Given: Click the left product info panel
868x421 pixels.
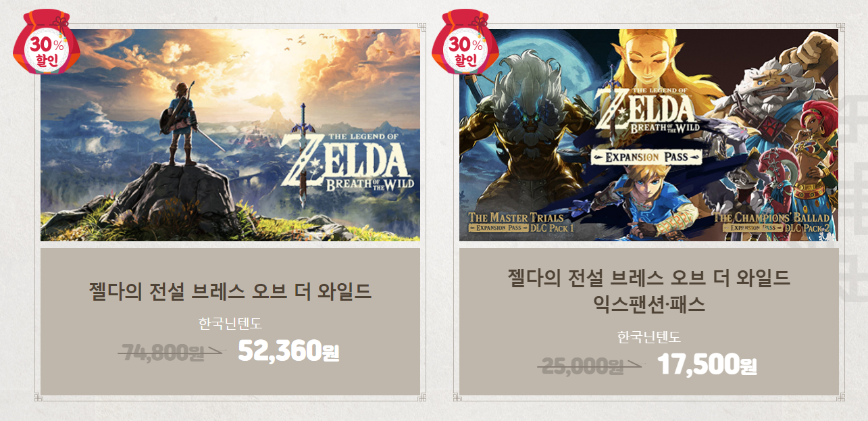Looking at the screenshot, I should [230, 322].
